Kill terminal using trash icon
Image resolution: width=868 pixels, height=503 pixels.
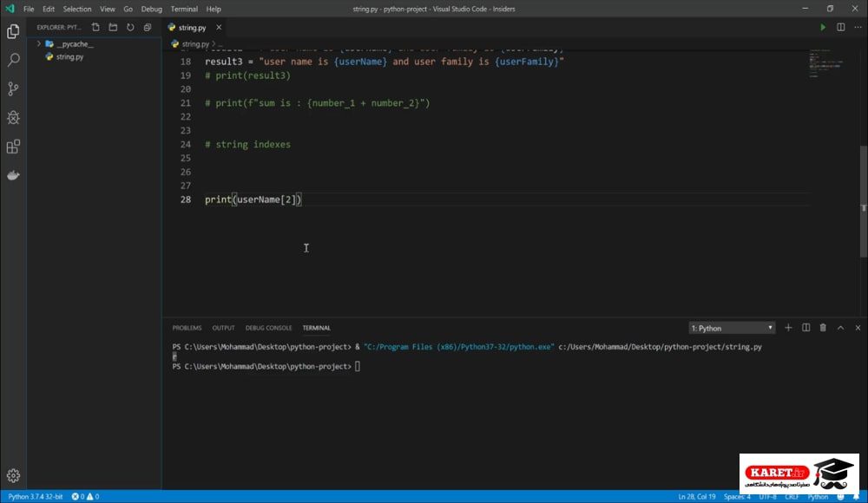pos(823,328)
